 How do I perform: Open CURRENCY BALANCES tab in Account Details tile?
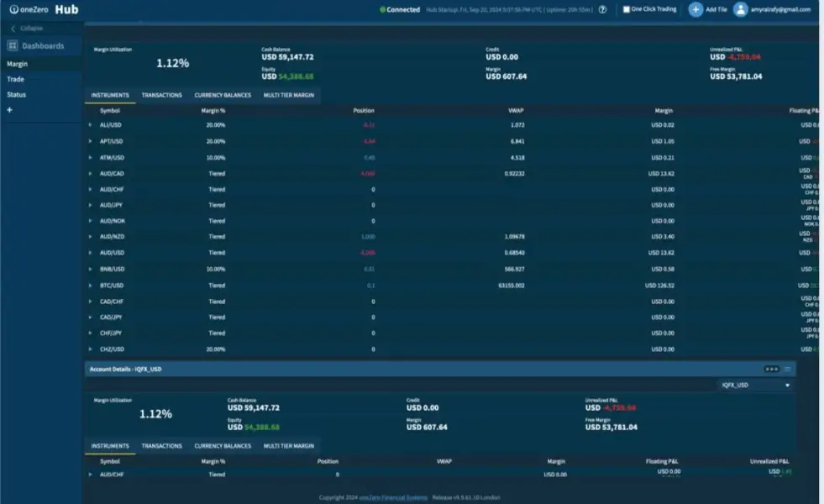tap(223, 446)
